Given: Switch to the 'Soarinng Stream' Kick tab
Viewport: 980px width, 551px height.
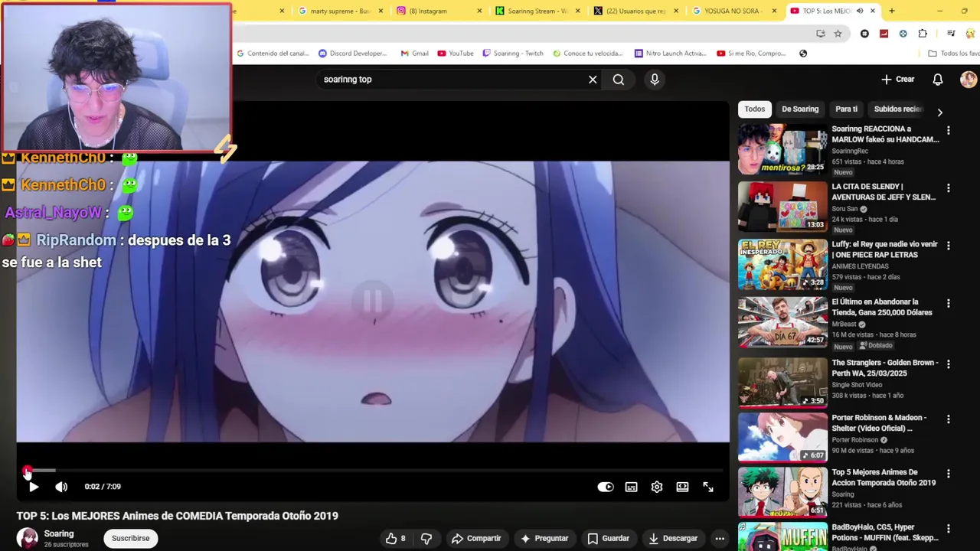Looking at the screenshot, I should (x=536, y=11).
